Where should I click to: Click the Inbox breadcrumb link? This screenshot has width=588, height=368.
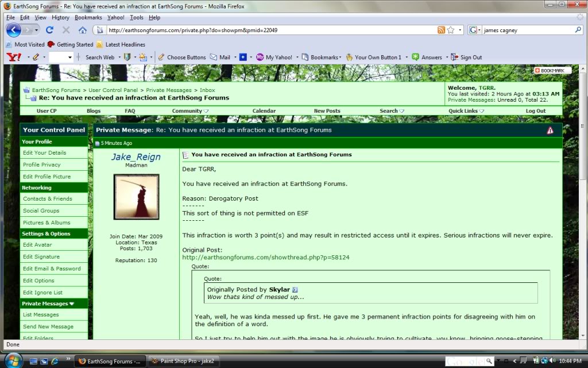point(207,90)
